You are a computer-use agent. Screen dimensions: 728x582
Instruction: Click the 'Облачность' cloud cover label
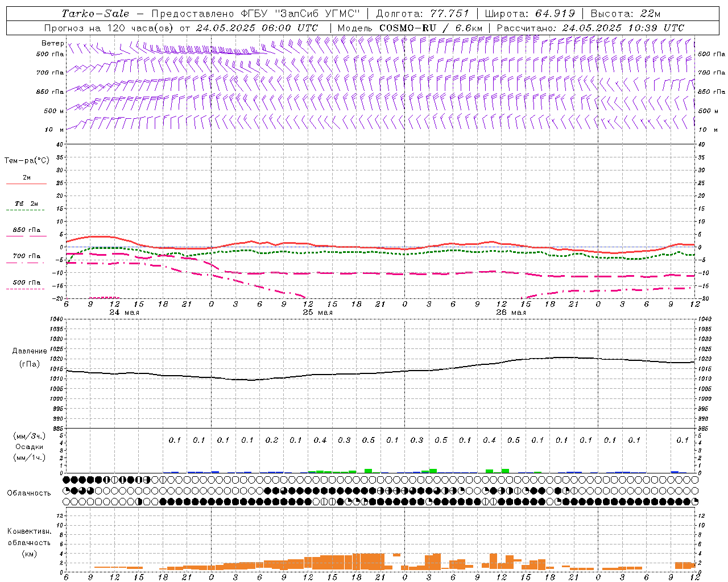(x=29, y=493)
